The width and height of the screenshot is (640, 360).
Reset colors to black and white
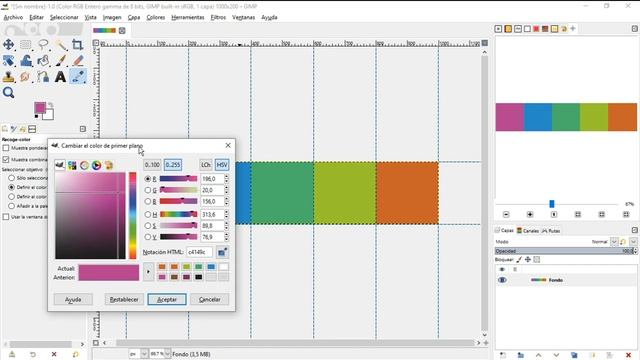(x=36, y=116)
